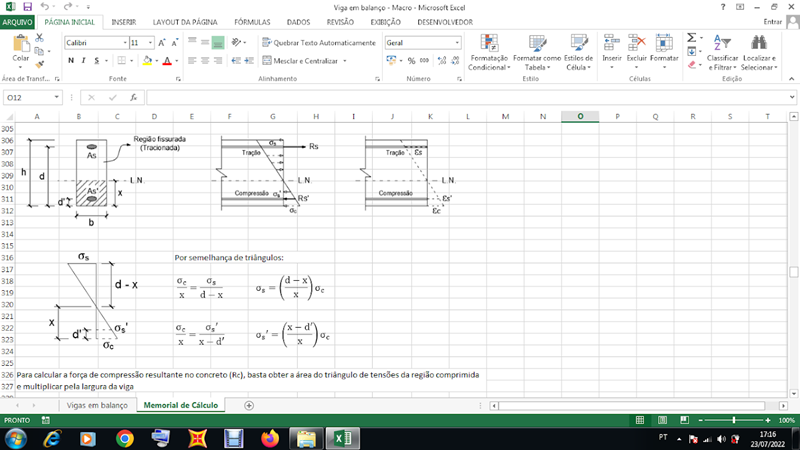Open Formatar como Tabela gallery
Image resolution: width=800 pixels, height=450 pixels.
click(537, 53)
